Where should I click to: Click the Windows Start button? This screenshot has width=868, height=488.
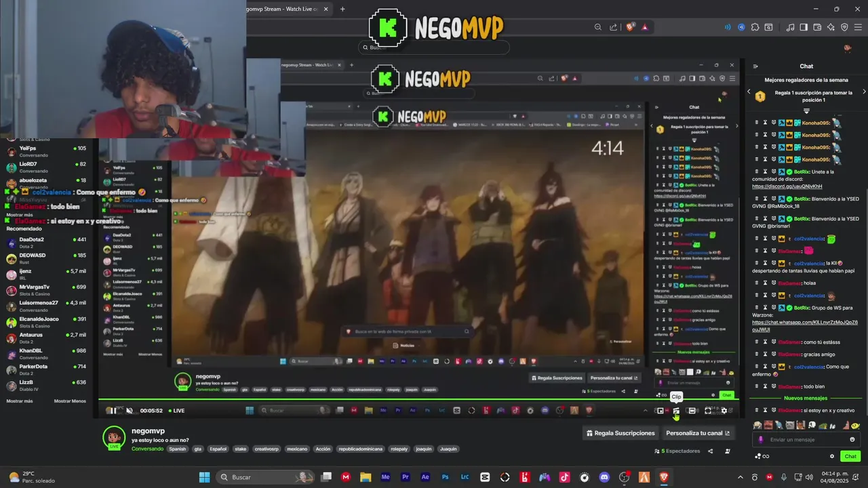coord(204,477)
